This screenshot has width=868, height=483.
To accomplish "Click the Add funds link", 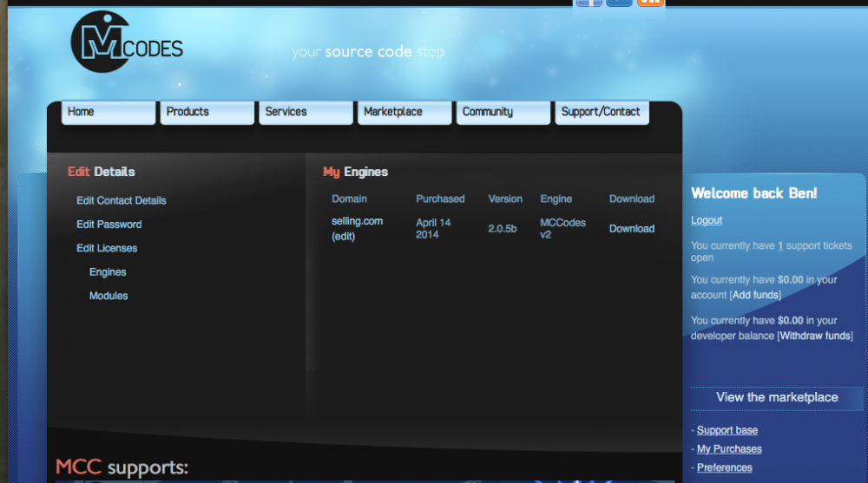I will tap(755, 296).
